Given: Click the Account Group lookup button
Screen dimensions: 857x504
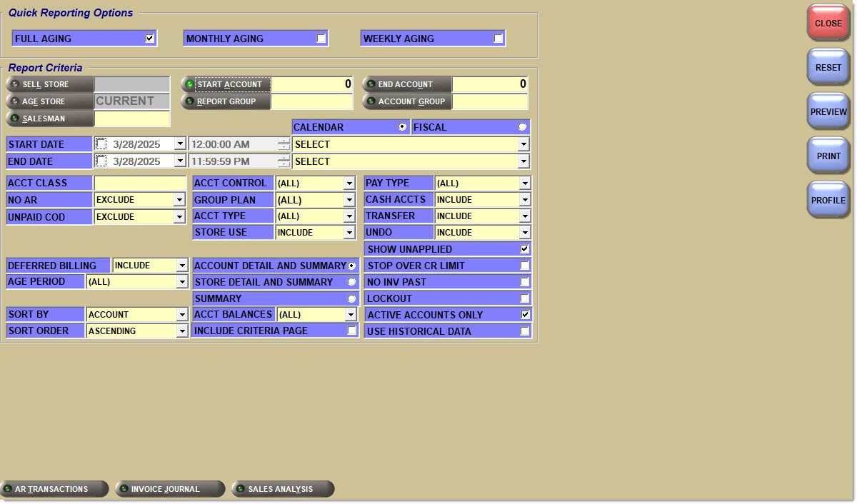Looking at the screenshot, I should [x=407, y=101].
